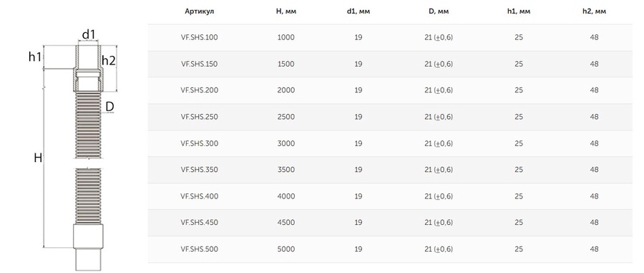
Task: Click the Артикул column header
Action: [199, 11]
